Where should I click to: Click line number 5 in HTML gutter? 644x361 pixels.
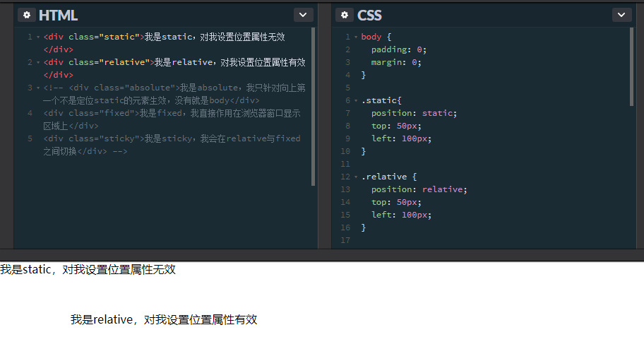pos(30,138)
